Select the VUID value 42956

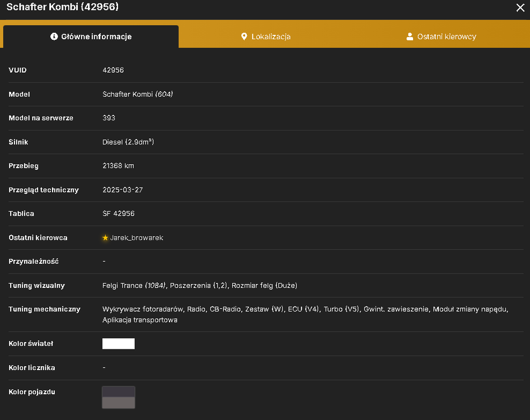pyautogui.click(x=113, y=70)
